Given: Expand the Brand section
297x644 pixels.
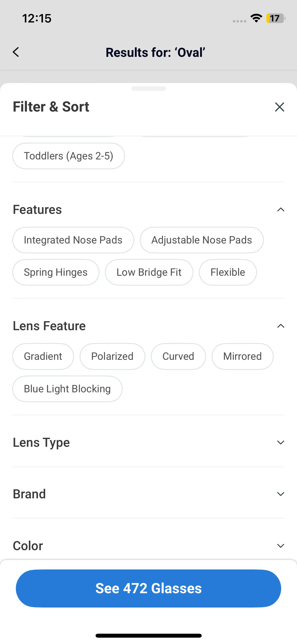Looking at the screenshot, I should (x=281, y=494).
